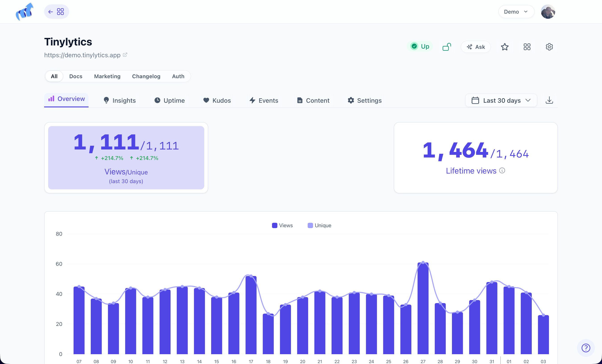Click the bar for day 17

coord(251,315)
